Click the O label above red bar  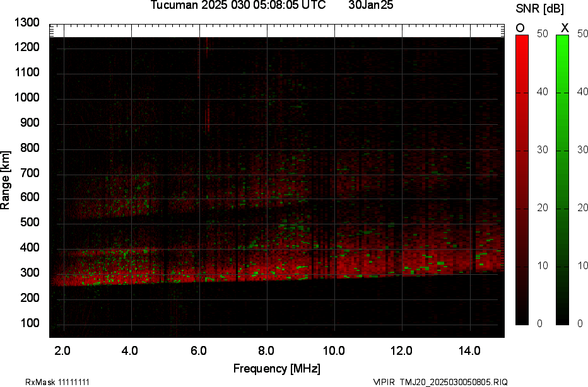(520, 28)
